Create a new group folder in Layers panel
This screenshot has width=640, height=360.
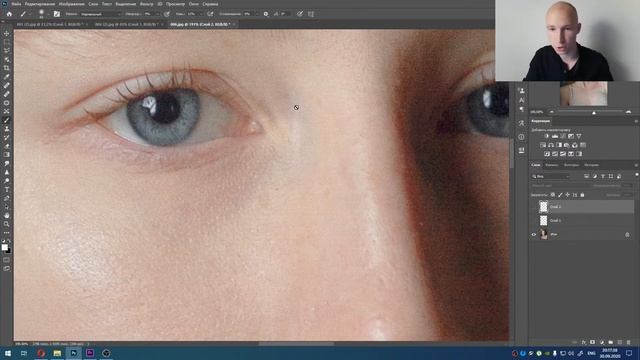pos(611,342)
